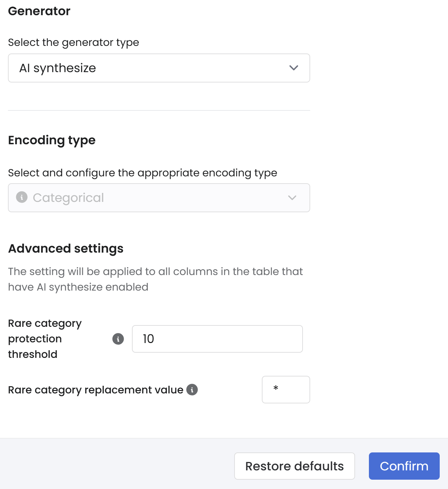Click the 'Rare category replacement value' label
The width and height of the screenshot is (448, 489).
pyautogui.click(x=96, y=390)
